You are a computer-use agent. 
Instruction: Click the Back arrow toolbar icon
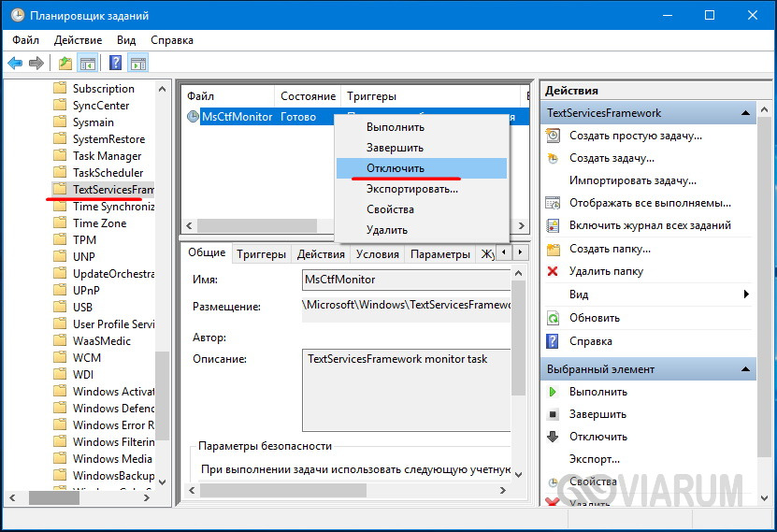[15, 64]
